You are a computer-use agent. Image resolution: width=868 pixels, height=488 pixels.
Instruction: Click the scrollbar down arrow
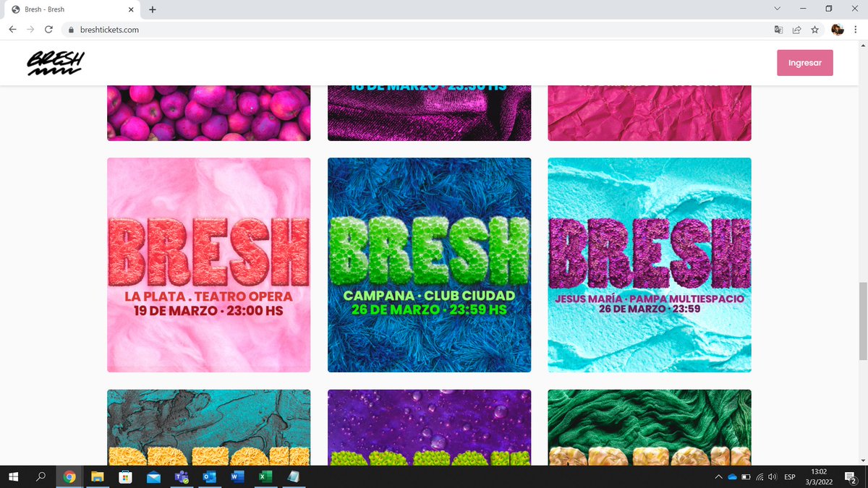click(x=862, y=460)
